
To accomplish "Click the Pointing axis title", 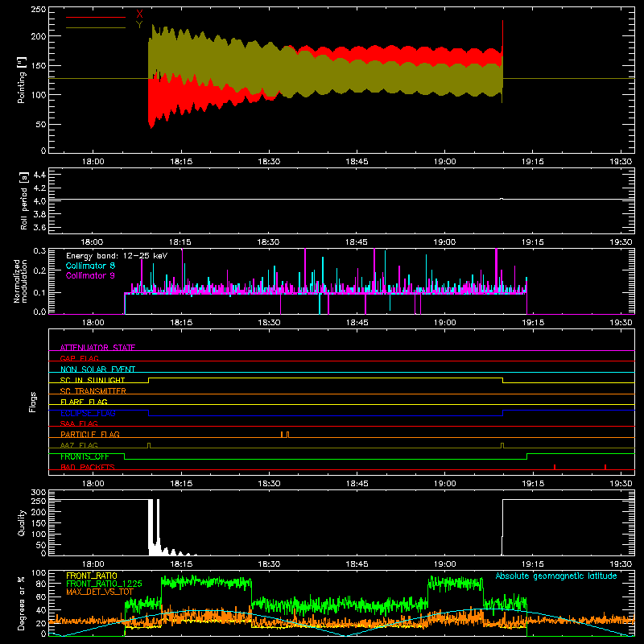I will point(22,80).
